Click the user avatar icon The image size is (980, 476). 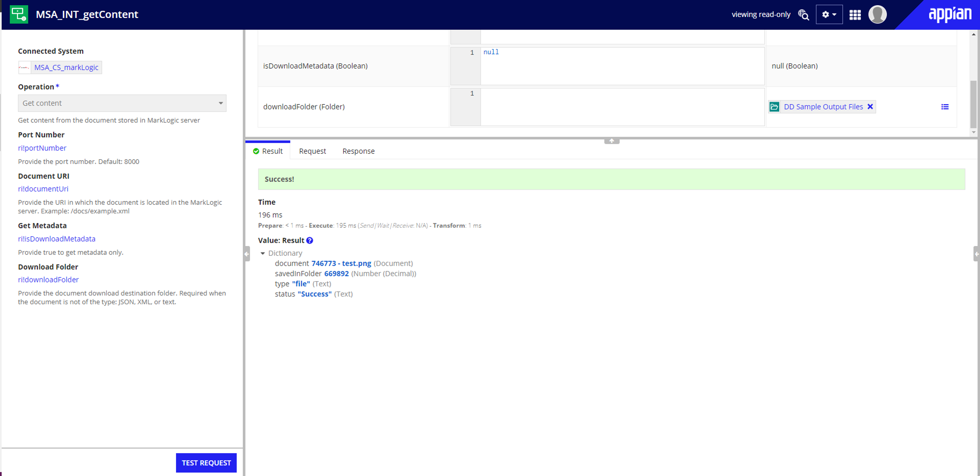[877, 15]
